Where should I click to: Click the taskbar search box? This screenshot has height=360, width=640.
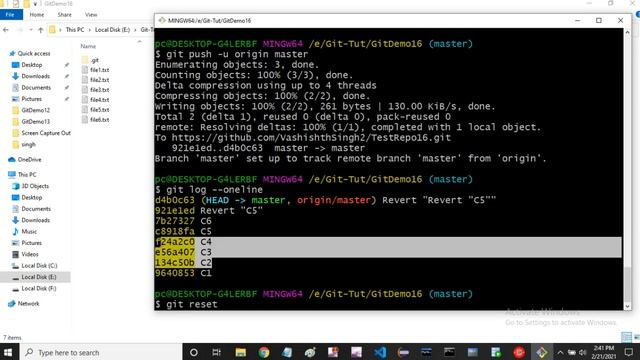100,352
